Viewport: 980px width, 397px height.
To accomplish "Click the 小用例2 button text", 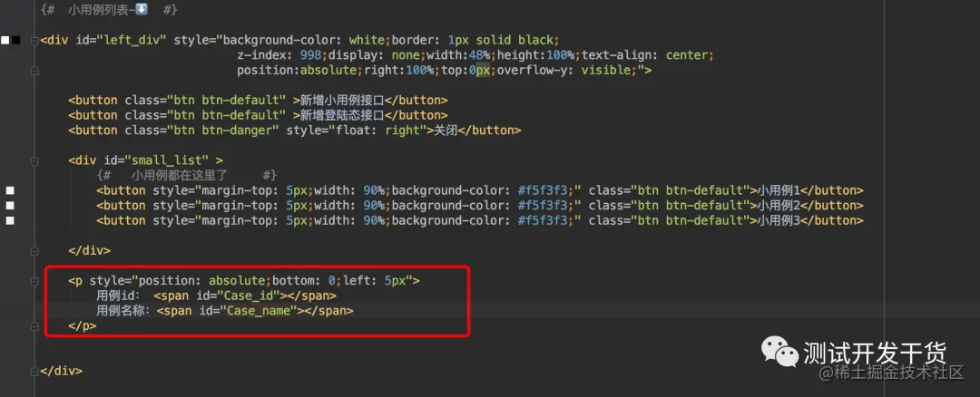I will click(x=779, y=206).
